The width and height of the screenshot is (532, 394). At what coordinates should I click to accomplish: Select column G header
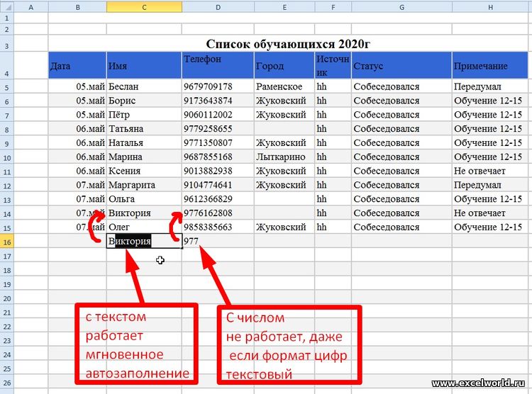[401, 7]
